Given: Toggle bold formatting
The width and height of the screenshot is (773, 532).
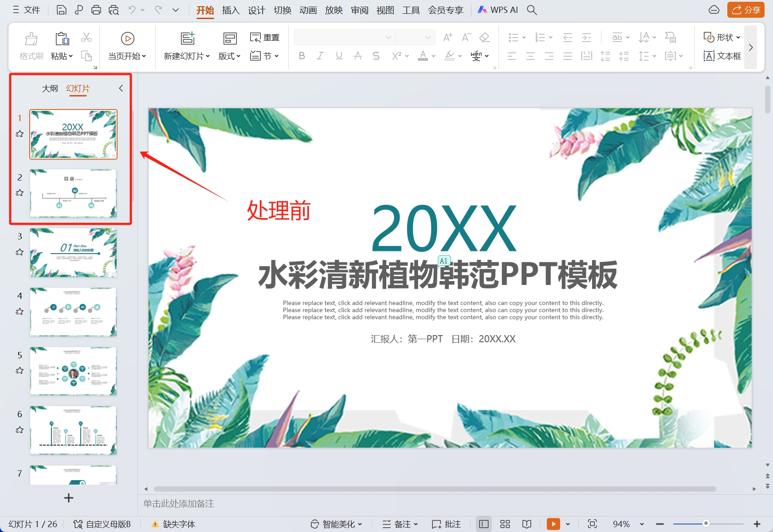Looking at the screenshot, I should click(x=302, y=56).
